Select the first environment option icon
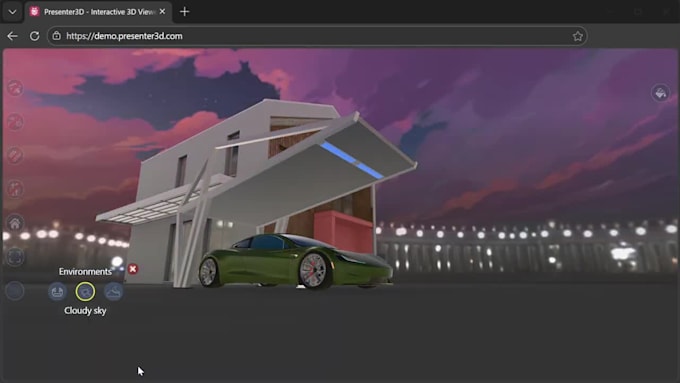This screenshot has width=680, height=383. (57, 291)
